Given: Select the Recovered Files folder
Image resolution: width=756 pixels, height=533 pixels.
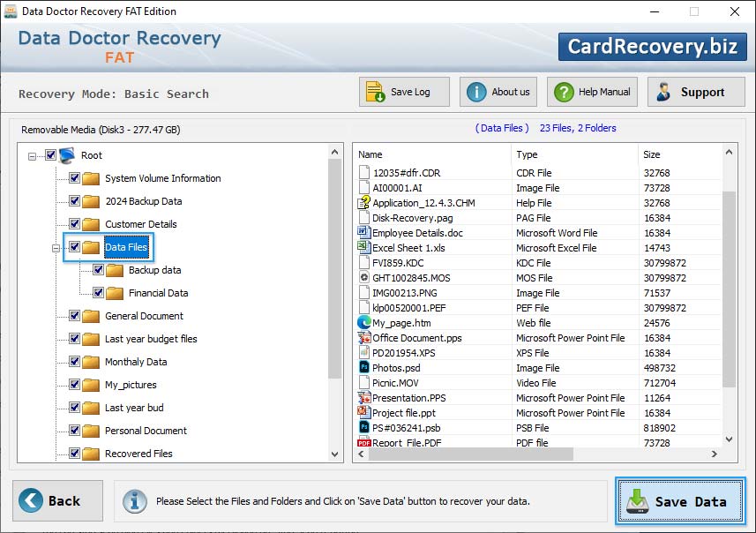Looking at the screenshot, I should tap(138, 454).
